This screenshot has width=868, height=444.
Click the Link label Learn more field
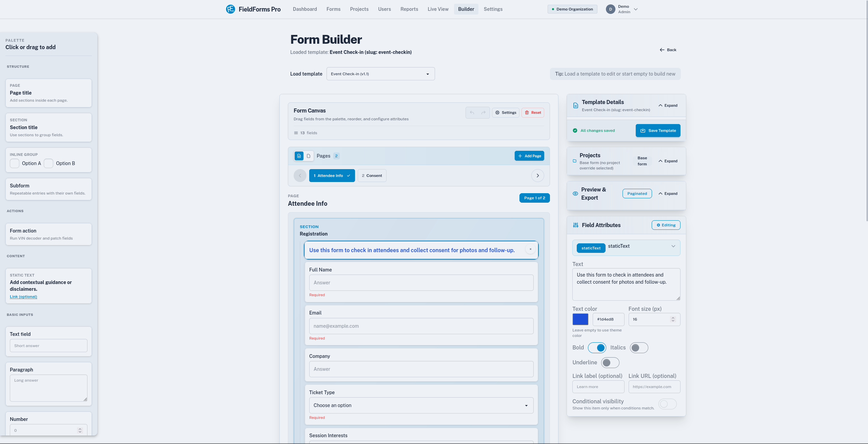click(x=598, y=387)
